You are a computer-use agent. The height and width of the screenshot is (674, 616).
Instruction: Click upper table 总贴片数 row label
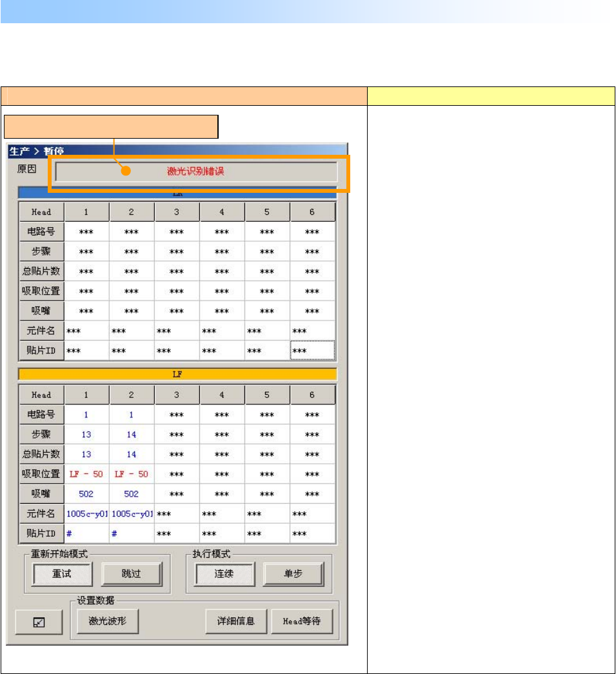[42, 272]
